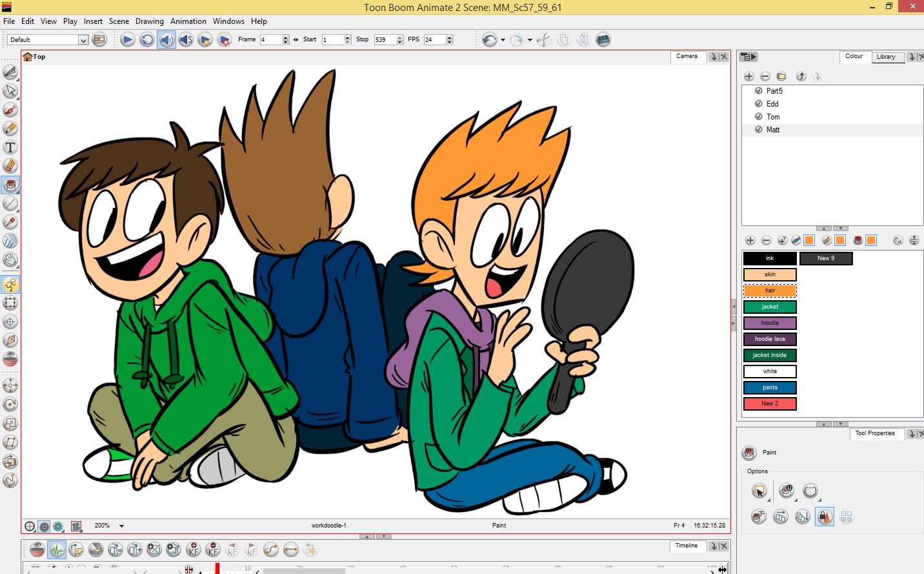Screen dimensions: 924x574
Task: Toggle Sound Scrubbing button
Action: (186, 40)
